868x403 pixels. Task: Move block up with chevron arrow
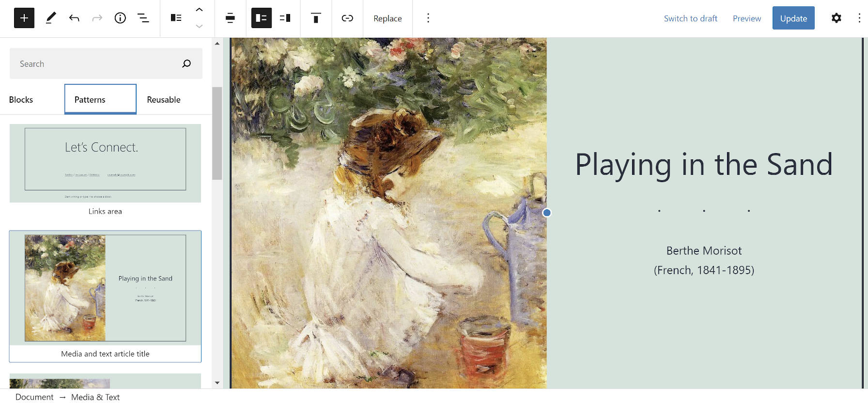tap(199, 10)
